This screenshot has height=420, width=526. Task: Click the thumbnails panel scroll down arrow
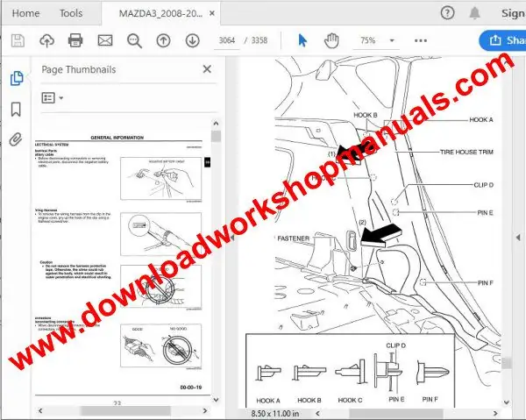point(216,400)
